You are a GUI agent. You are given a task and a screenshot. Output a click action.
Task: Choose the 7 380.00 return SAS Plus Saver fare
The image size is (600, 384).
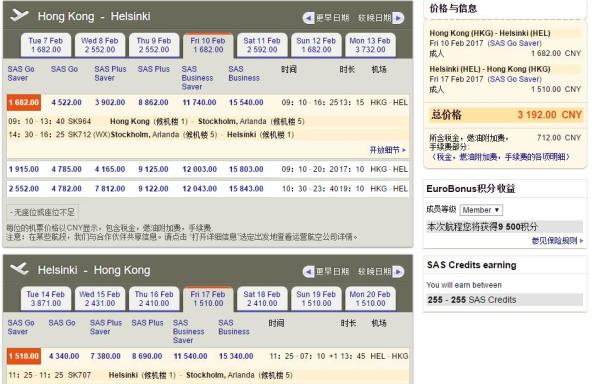click(x=106, y=356)
